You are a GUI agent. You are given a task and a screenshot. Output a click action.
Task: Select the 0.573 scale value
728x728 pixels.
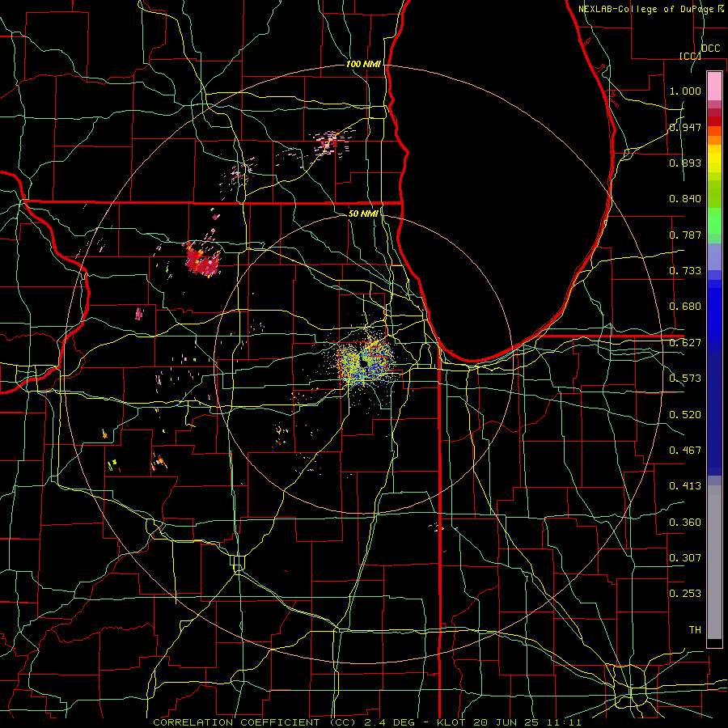tap(685, 379)
